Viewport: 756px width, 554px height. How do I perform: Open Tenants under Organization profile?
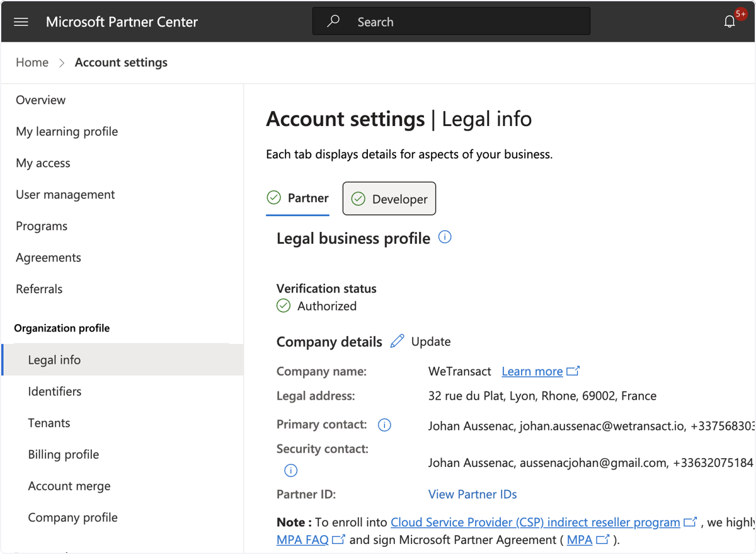[49, 423]
